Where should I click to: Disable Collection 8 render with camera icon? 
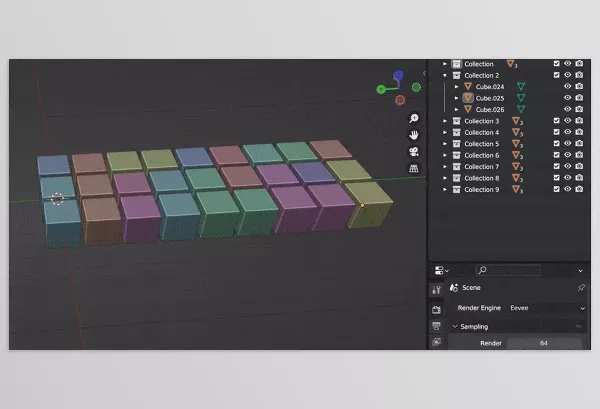click(x=579, y=178)
